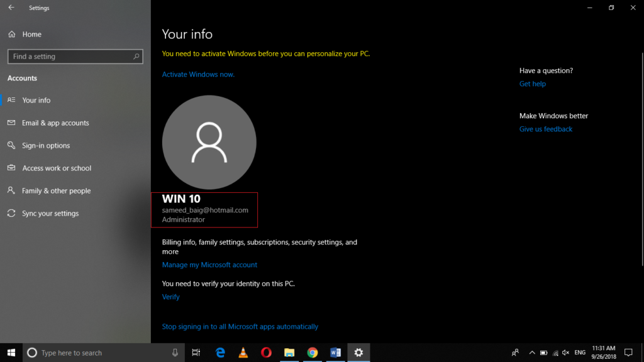Restore down the Settings window
Viewport: 644px width, 362px height.
click(x=611, y=8)
